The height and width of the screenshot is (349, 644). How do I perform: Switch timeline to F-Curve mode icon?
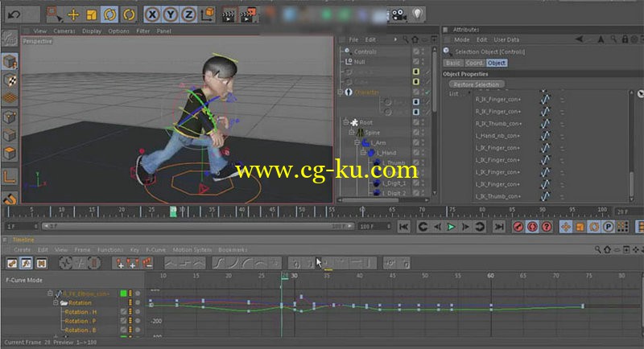click(27, 263)
